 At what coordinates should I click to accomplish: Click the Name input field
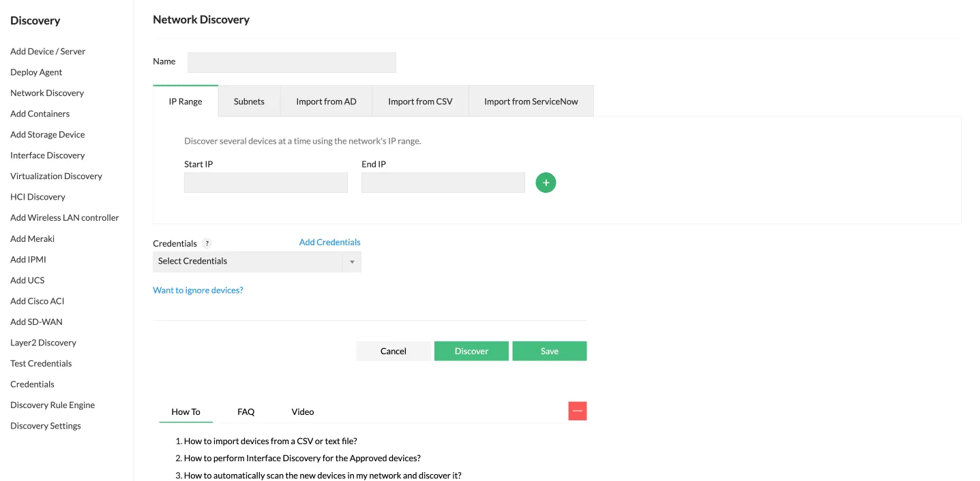click(291, 62)
